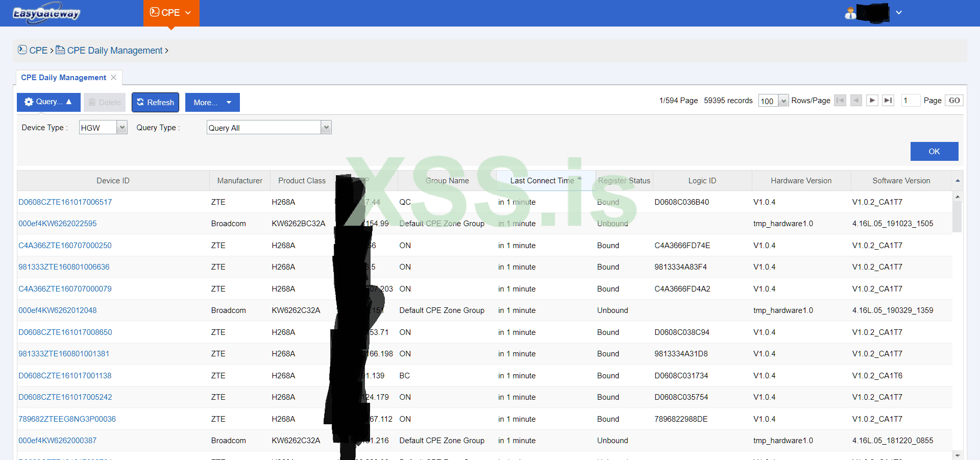Sort by Hardware Version column header
The width and height of the screenshot is (980, 460).
(801, 181)
